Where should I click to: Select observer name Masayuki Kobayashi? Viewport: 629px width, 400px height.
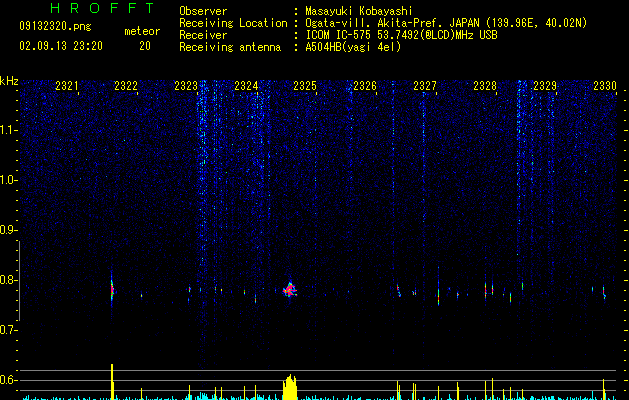point(359,11)
